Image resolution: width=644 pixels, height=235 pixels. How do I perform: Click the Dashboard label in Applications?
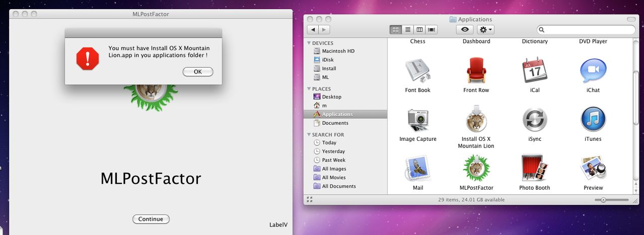476,41
